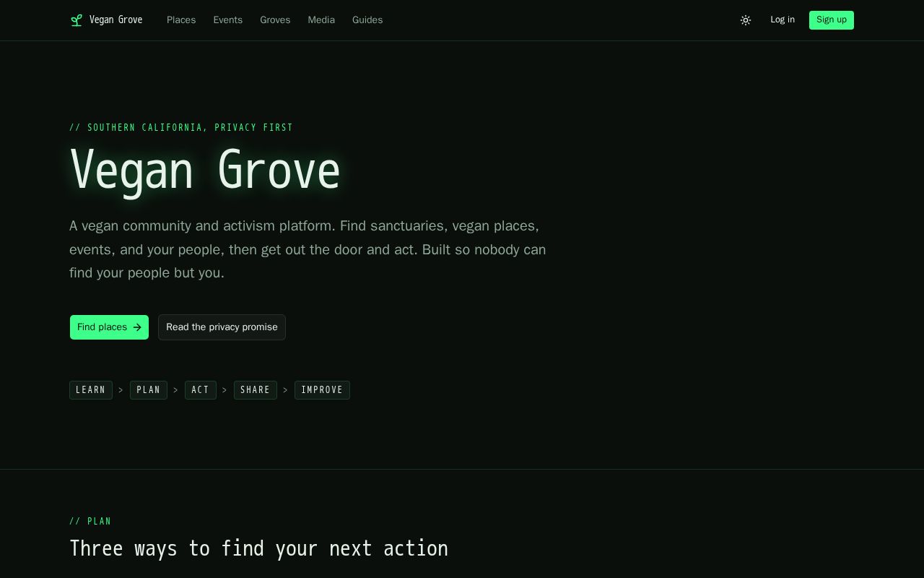924x578 pixels.
Task: Open the Places nav item
Action: point(181,20)
